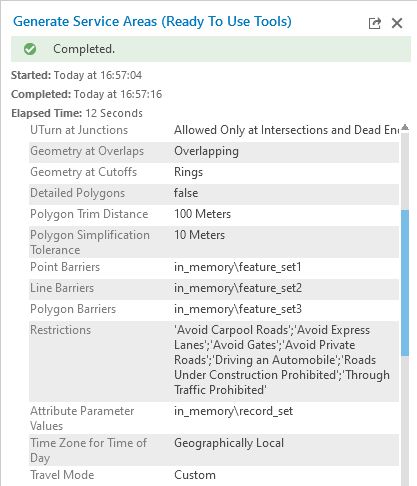Click Polygon Barriers in_memory\feature_set3 value
Screen dimensions: 417x486
point(238,309)
